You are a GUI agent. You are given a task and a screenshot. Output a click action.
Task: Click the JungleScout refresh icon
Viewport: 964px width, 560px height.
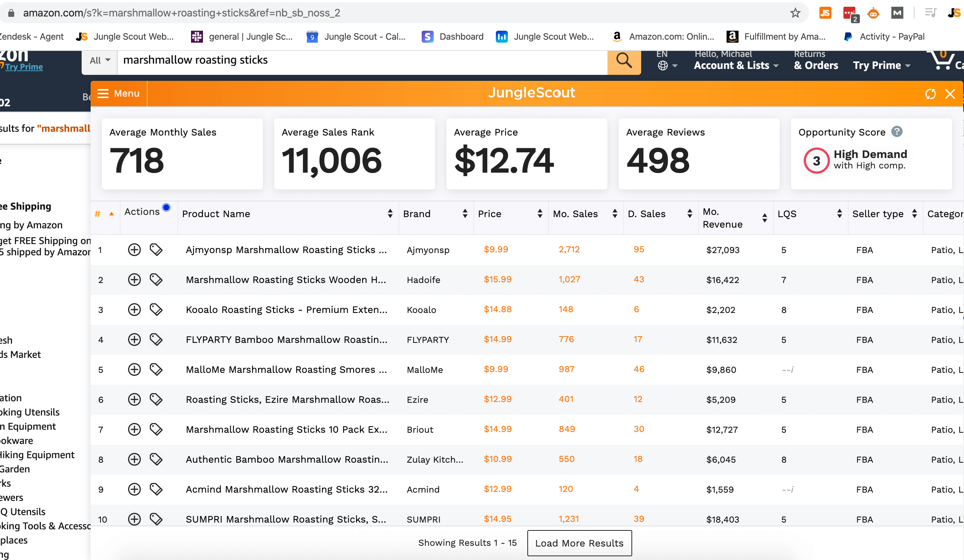931,93
